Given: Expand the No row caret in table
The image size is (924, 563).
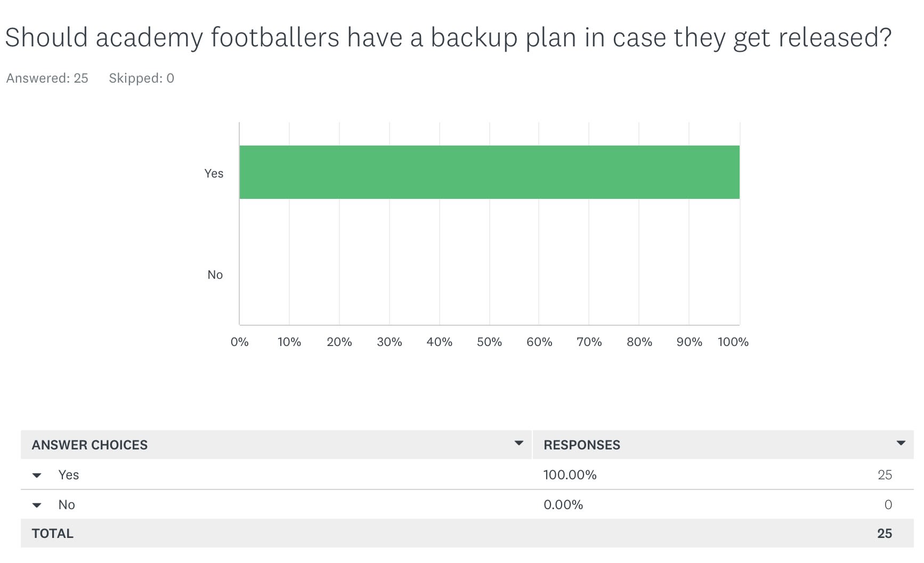Looking at the screenshot, I should click(37, 505).
